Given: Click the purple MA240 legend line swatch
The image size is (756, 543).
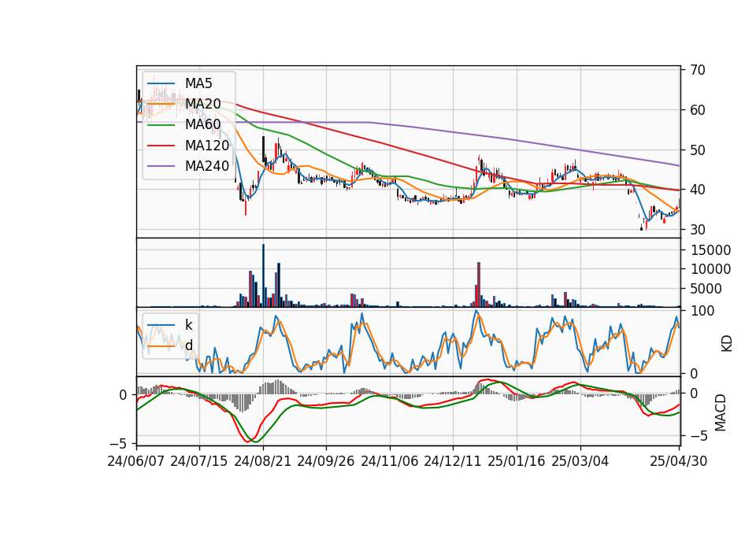Looking at the screenshot, I should [x=161, y=166].
